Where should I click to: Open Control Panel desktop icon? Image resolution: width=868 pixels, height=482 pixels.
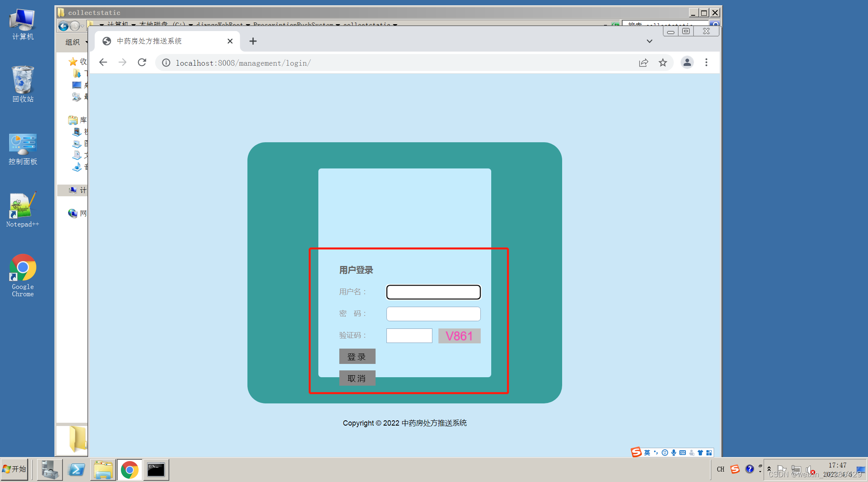23,149
